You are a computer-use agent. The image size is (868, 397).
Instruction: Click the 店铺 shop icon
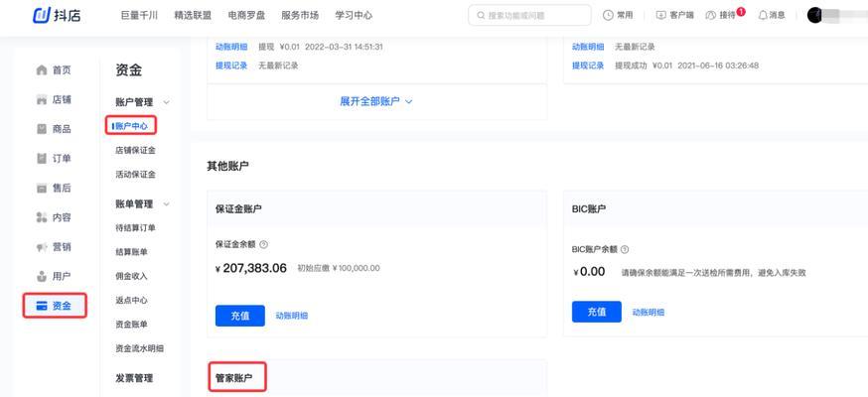click(x=41, y=100)
